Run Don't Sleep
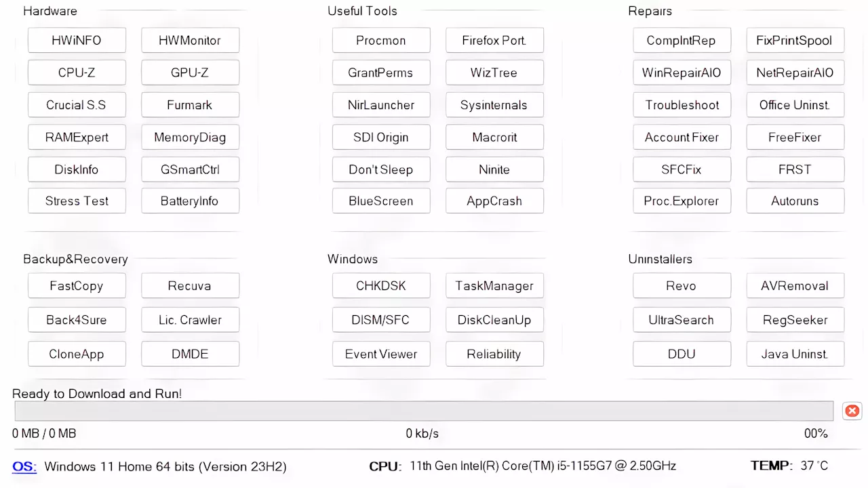 pyautogui.click(x=381, y=169)
